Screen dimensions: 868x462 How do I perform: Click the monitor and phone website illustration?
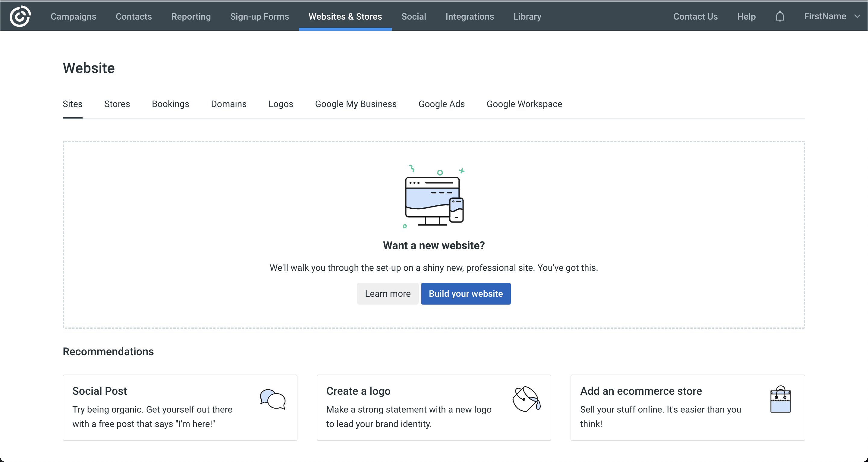[x=434, y=197]
